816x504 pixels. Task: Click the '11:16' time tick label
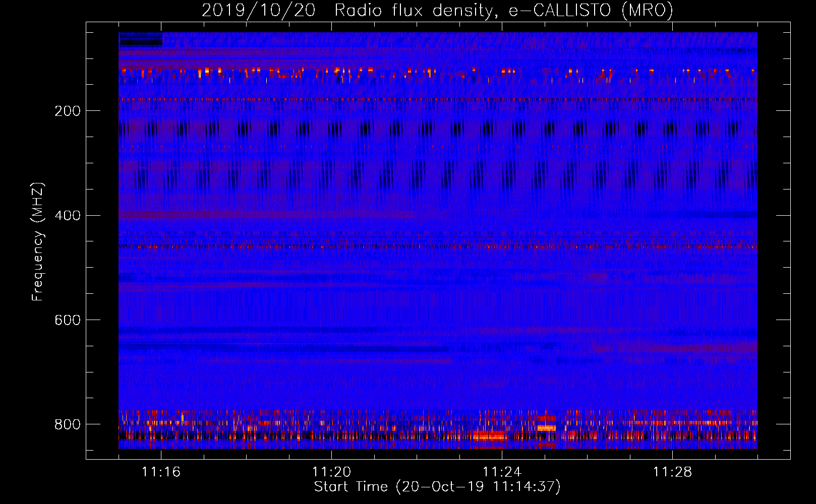coord(161,472)
